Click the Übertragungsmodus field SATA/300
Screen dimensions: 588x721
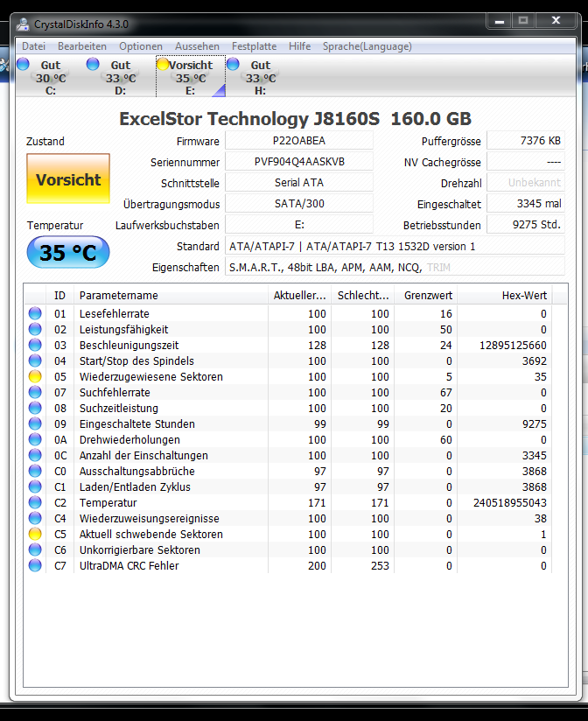pos(299,204)
